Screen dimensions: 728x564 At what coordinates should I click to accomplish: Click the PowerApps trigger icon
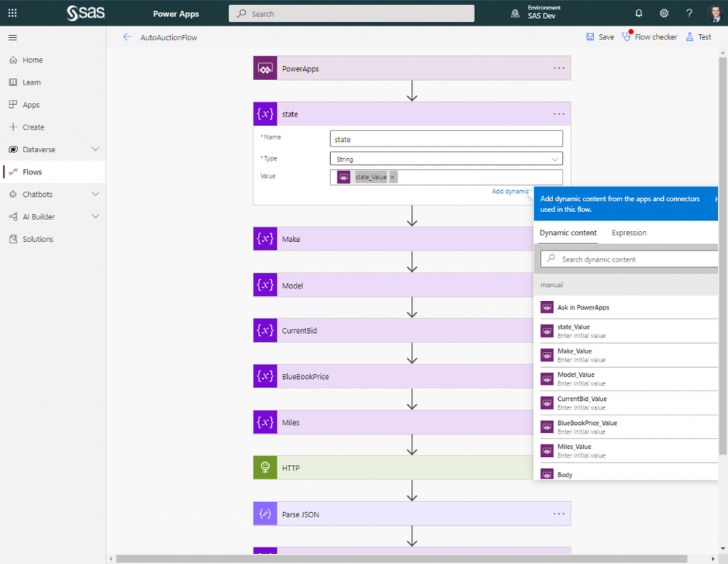[265, 68]
